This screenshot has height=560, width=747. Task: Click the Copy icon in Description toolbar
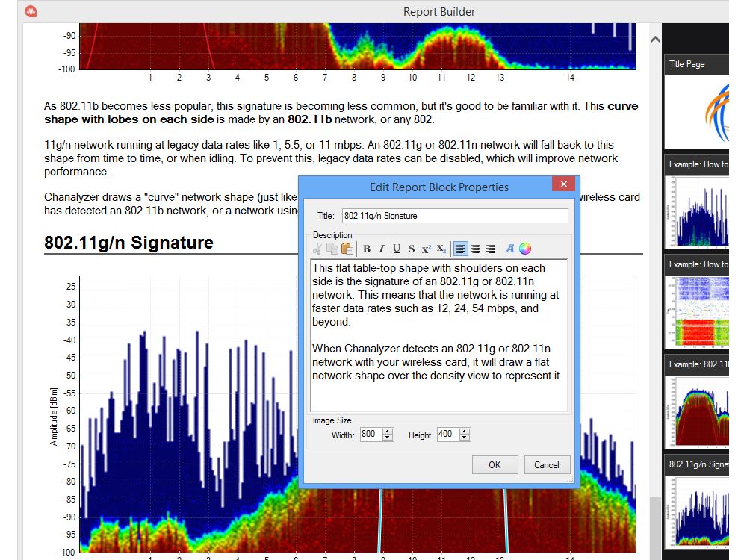tap(332, 249)
